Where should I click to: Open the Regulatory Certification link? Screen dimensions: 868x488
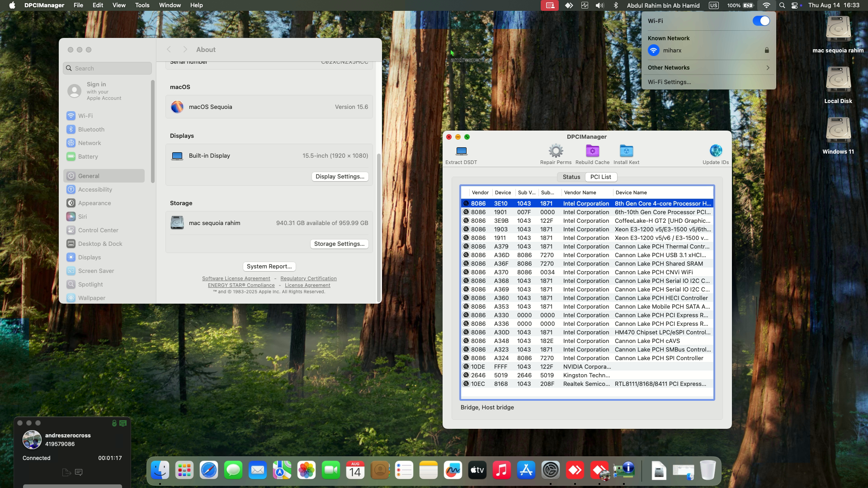click(308, 279)
